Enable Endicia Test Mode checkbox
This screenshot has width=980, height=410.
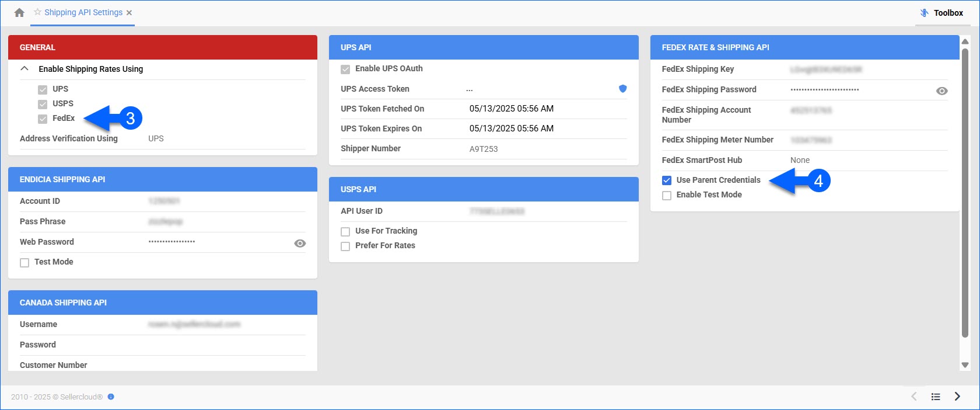point(24,262)
